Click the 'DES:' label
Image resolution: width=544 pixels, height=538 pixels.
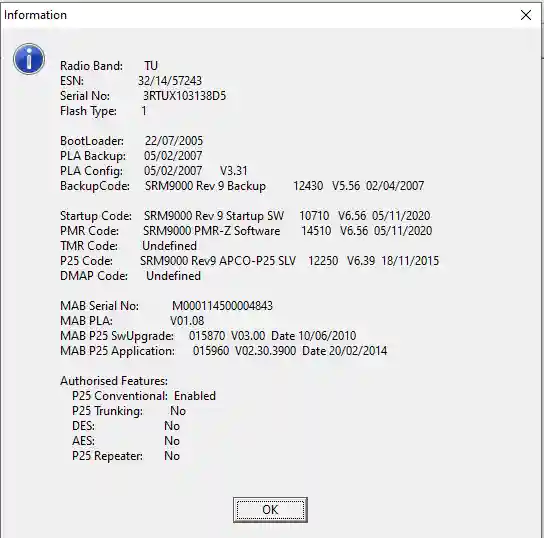[x=83, y=426]
